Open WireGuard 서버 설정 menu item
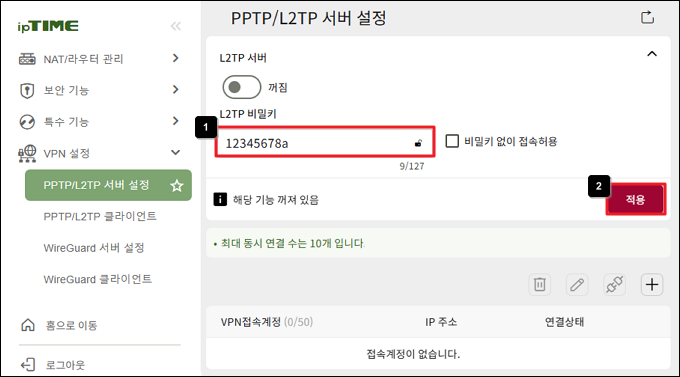Screen dimensions: 680x377 94,248
